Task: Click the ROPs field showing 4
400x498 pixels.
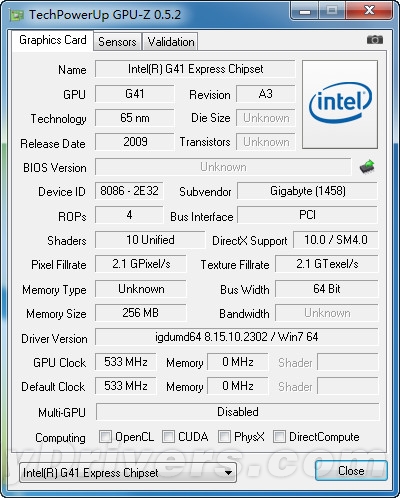Action: 129,215
